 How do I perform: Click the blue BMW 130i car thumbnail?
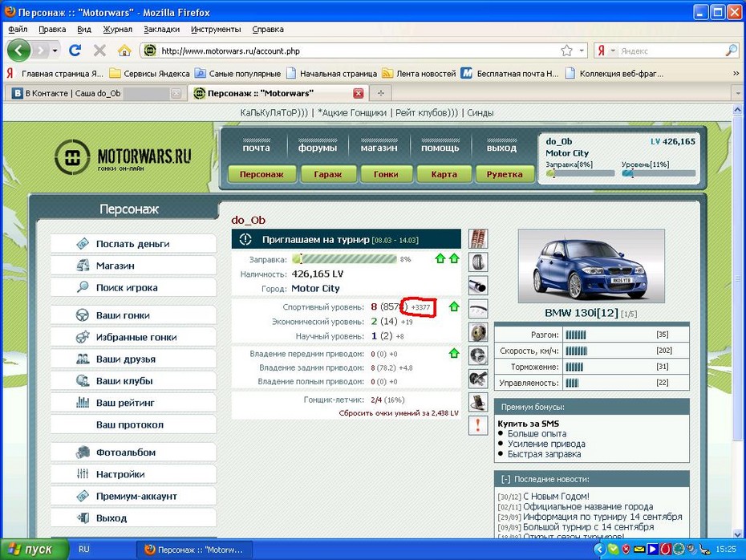(591, 266)
